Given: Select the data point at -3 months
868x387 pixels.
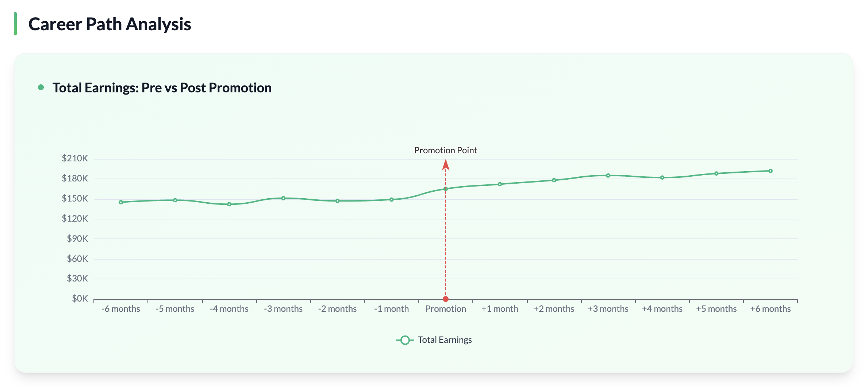Looking at the screenshot, I should (283, 198).
